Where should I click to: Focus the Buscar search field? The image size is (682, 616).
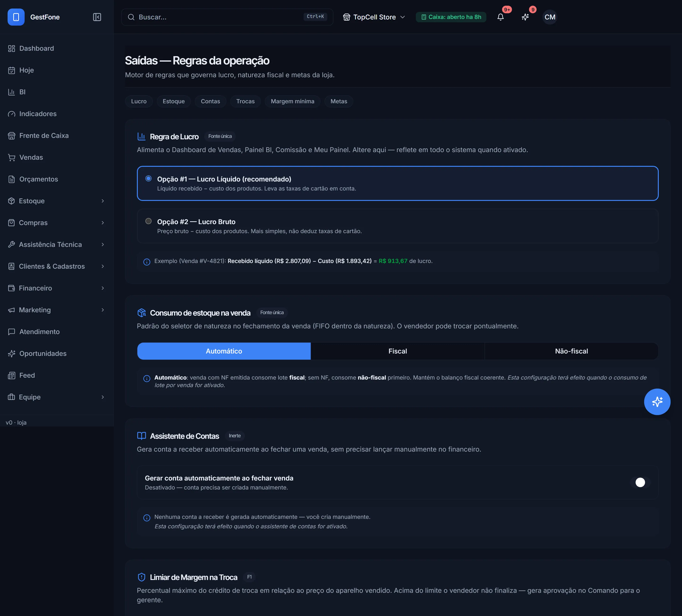coord(227,17)
